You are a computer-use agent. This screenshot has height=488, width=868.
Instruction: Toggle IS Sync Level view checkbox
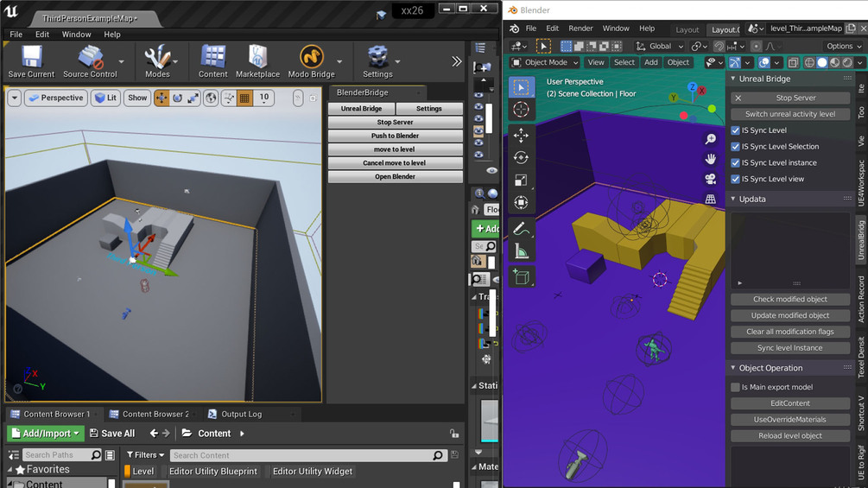click(x=735, y=180)
